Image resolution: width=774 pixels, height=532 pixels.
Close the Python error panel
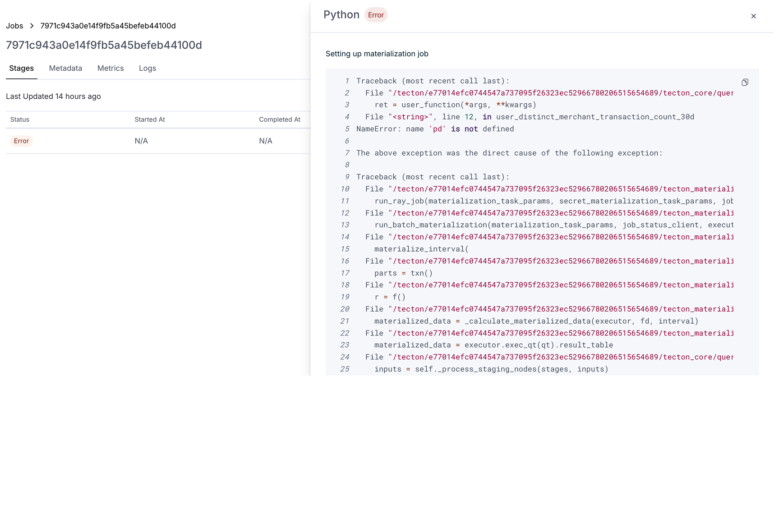click(x=753, y=16)
